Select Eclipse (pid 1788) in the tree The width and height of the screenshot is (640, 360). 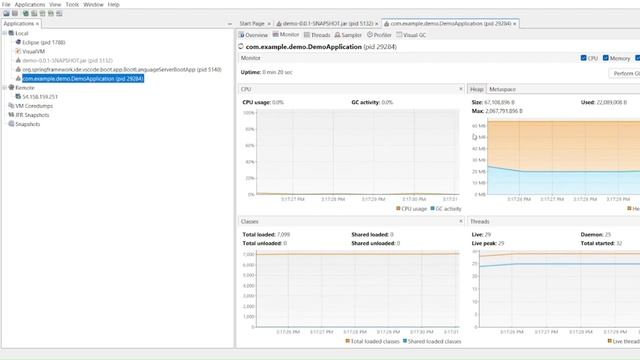(44, 42)
